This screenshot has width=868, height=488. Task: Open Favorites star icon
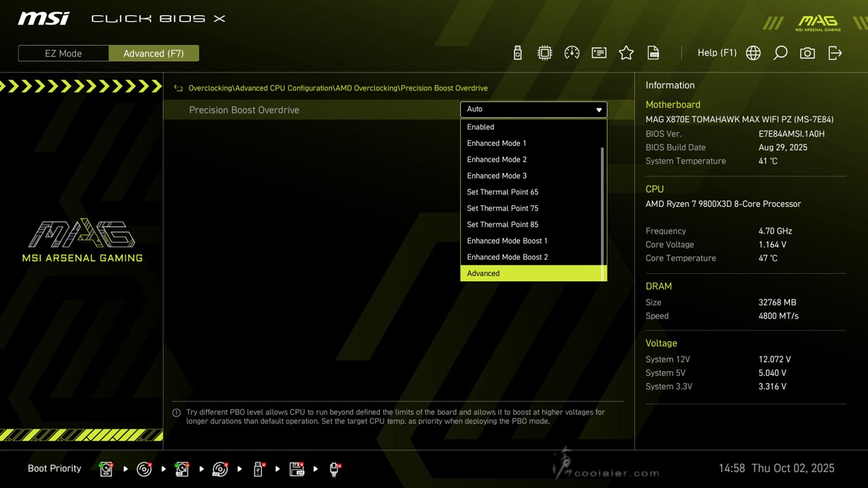[626, 53]
